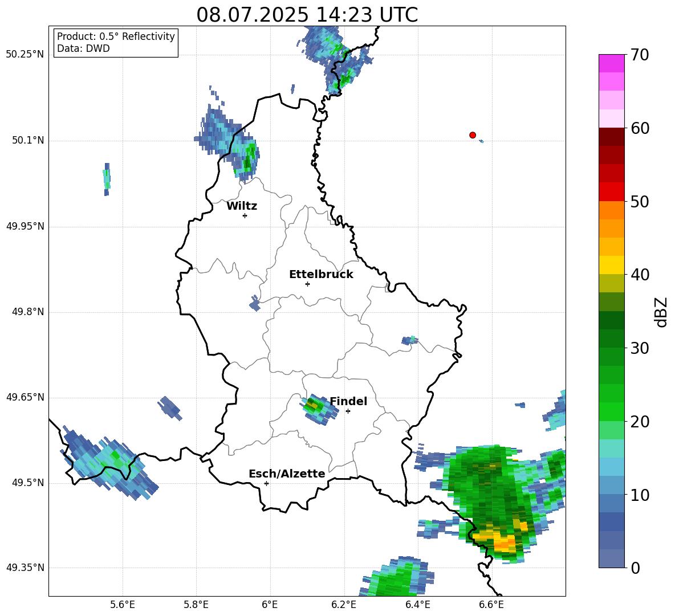Screen dimensions: 675x616
Task: Click the 'Data: DWD' label
Action: [x=83, y=48]
